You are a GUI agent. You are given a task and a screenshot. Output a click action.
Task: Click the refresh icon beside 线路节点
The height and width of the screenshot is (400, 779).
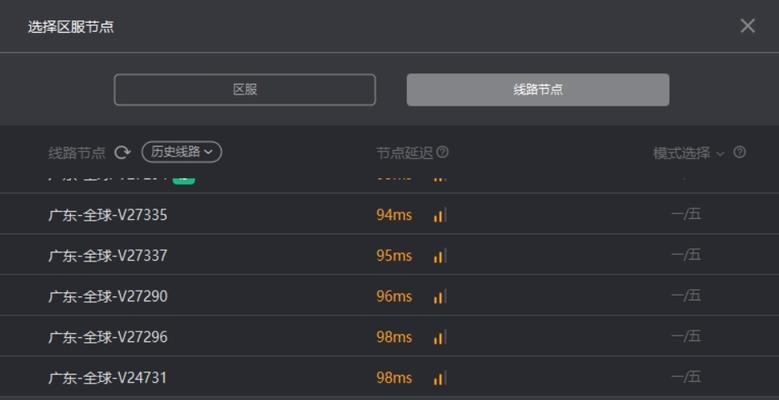click(x=122, y=153)
